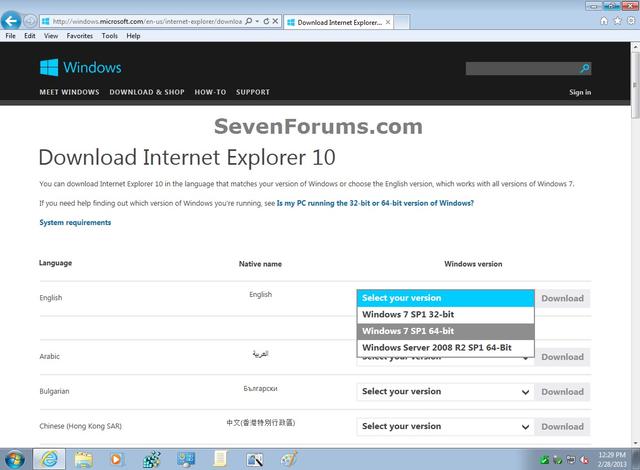Click Internet Explorer icon on taskbar
This screenshot has height=470, width=640.
pos(49,459)
